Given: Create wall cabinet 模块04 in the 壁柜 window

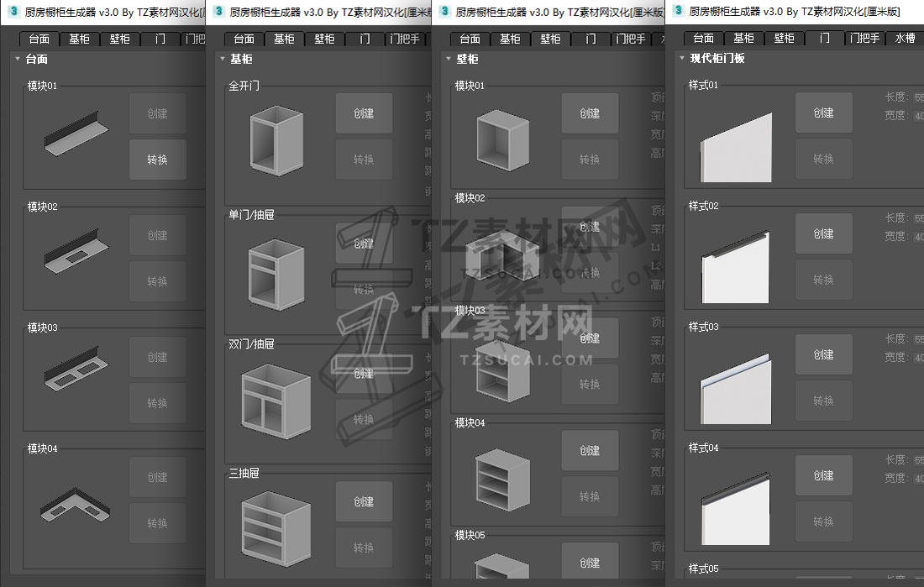Looking at the screenshot, I should [590, 451].
